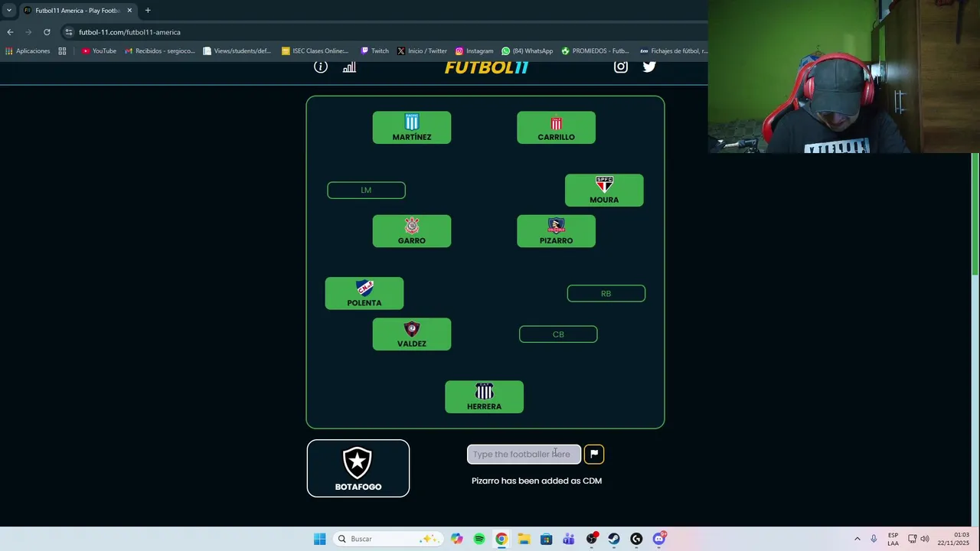Open Steam from the taskbar

(x=614, y=539)
